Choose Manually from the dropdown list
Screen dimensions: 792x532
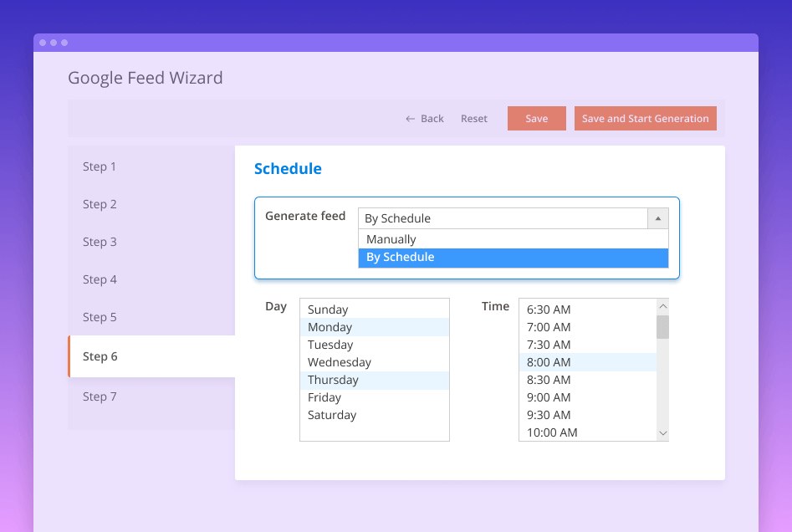(391, 239)
